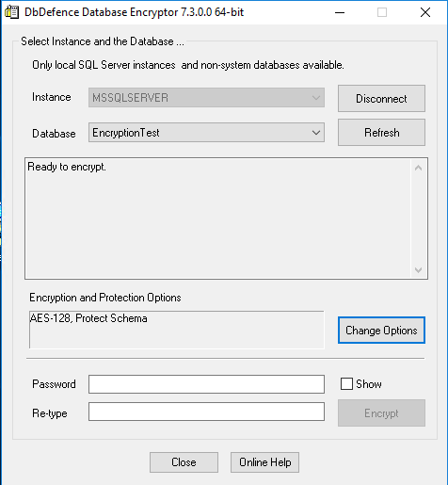Refresh the database list

[381, 132]
